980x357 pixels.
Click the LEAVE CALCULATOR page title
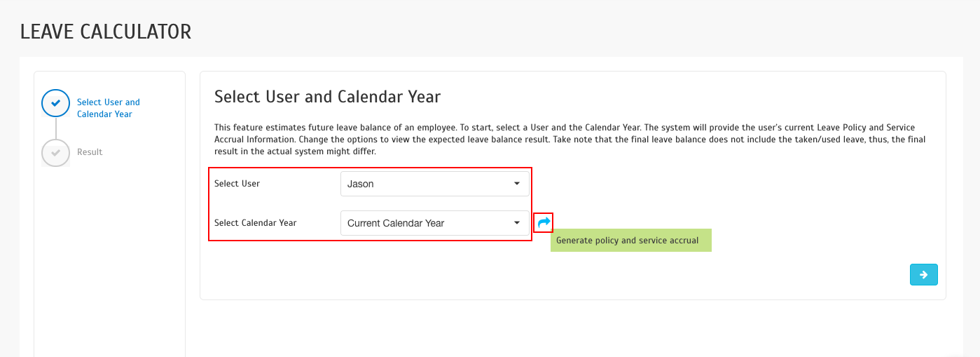tap(106, 32)
